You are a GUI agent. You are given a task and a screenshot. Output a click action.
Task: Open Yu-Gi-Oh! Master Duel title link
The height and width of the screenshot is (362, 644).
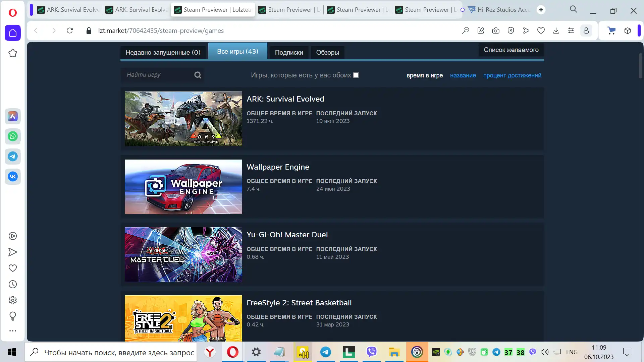tap(287, 235)
